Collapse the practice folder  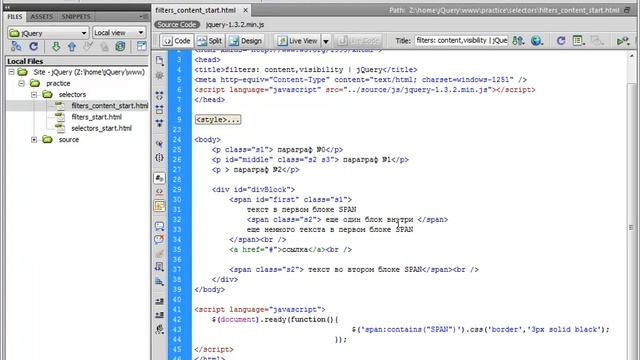(22, 83)
